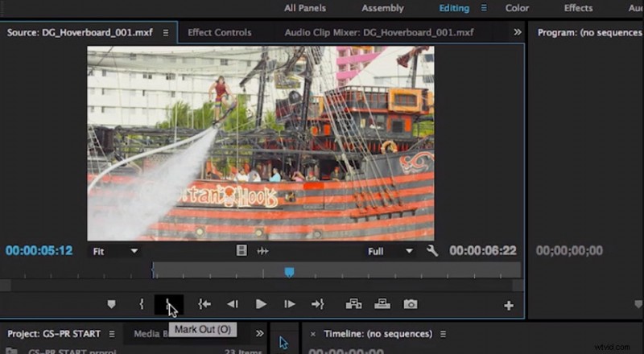This screenshot has width=644, height=354.
Task: Select the Project GS-PR START tab
Action: pyautogui.click(x=54, y=334)
